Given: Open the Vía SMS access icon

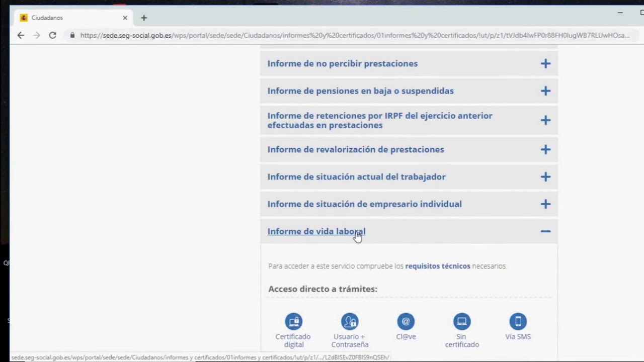Looking at the screenshot, I should [x=518, y=321].
